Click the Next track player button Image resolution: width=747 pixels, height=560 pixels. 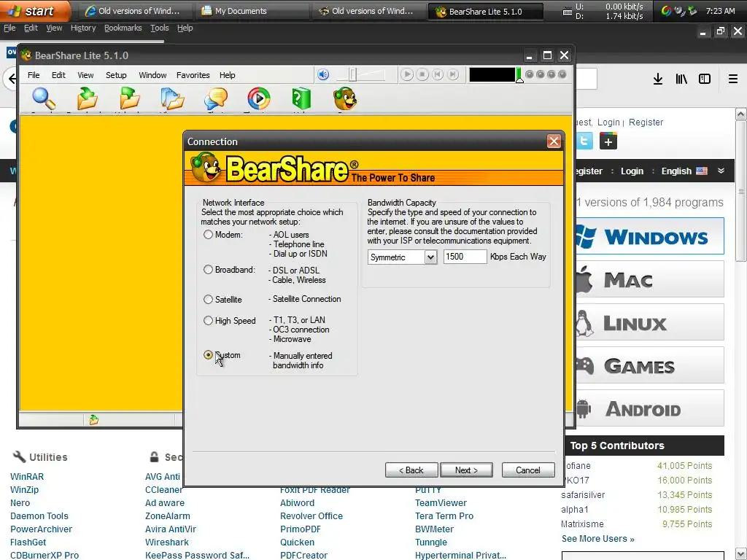point(453,75)
